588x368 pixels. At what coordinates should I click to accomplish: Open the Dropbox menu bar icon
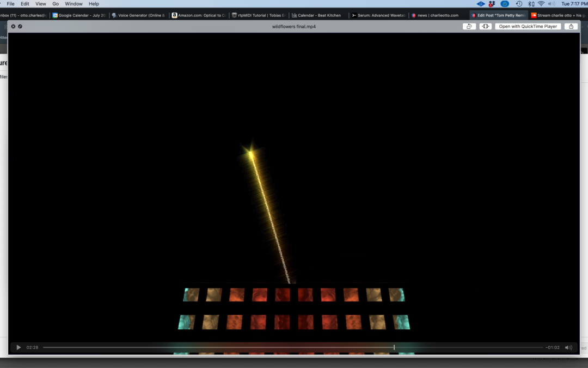[x=492, y=4]
